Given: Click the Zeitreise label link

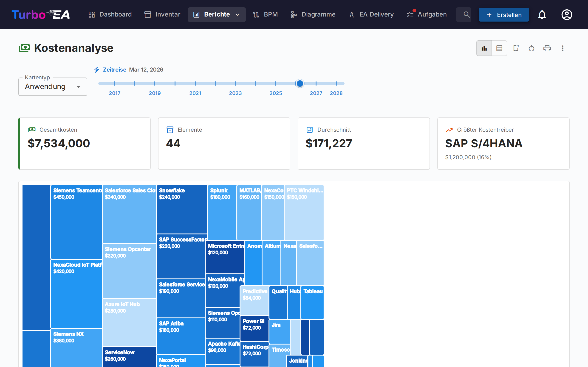Looking at the screenshot, I should point(114,70).
